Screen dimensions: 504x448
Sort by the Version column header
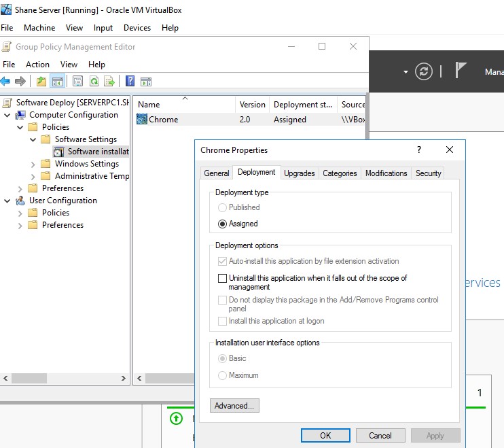click(x=252, y=105)
